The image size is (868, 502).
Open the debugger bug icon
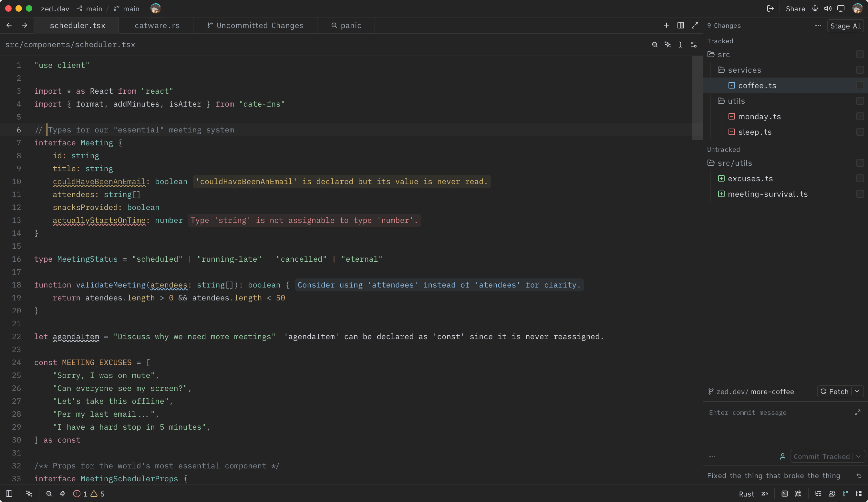click(798, 493)
